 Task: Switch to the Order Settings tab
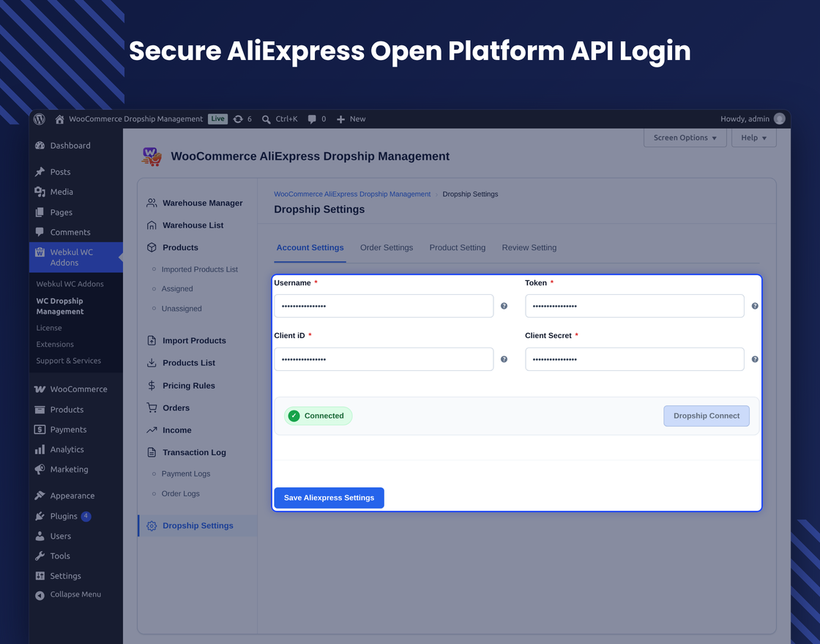387,248
